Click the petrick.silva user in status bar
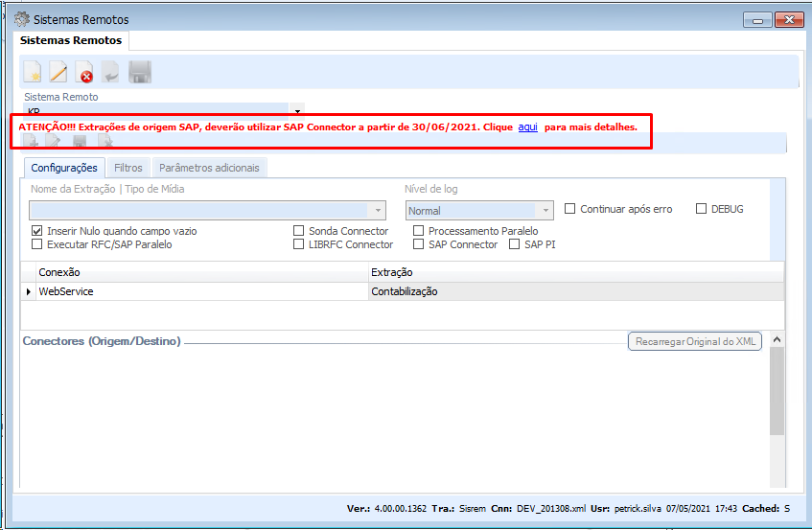 click(638, 509)
